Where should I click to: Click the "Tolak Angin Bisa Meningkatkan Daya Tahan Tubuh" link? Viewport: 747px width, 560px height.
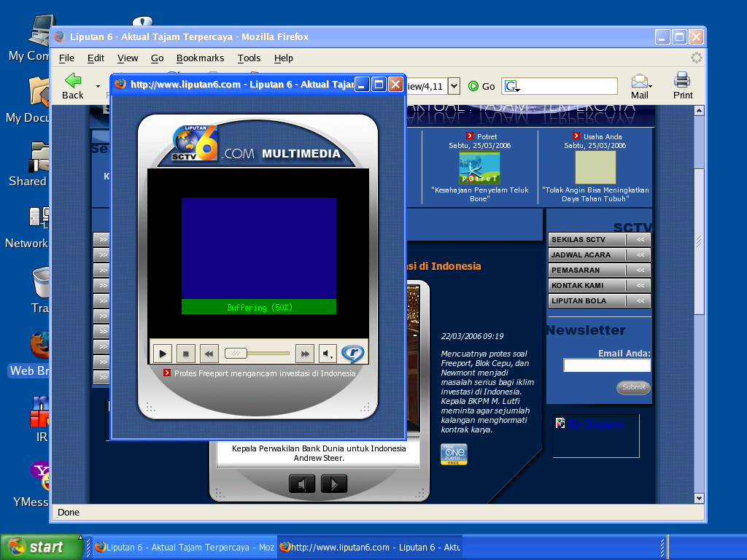tap(595, 194)
